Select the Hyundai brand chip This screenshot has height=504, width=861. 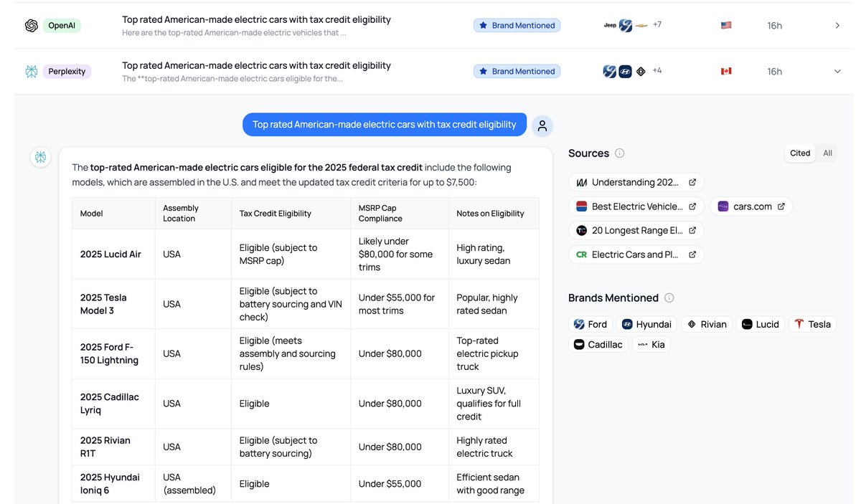pyautogui.click(x=646, y=324)
